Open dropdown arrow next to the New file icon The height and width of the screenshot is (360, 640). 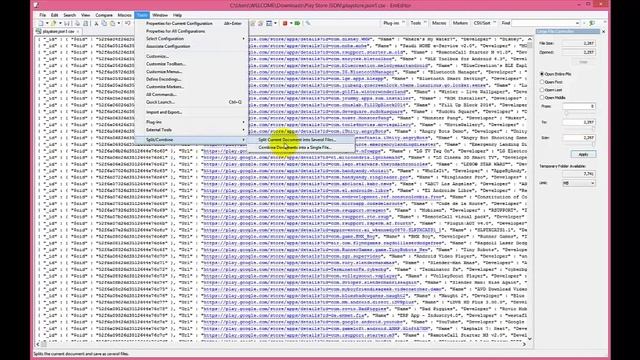coord(47,24)
